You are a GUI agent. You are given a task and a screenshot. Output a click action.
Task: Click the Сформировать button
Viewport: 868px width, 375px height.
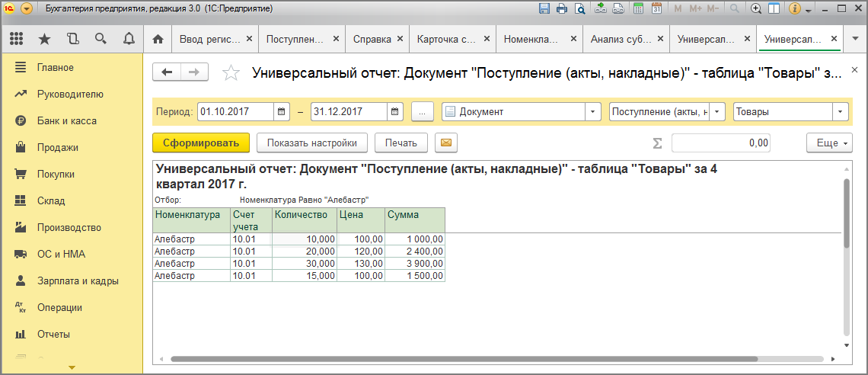click(201, 143)
